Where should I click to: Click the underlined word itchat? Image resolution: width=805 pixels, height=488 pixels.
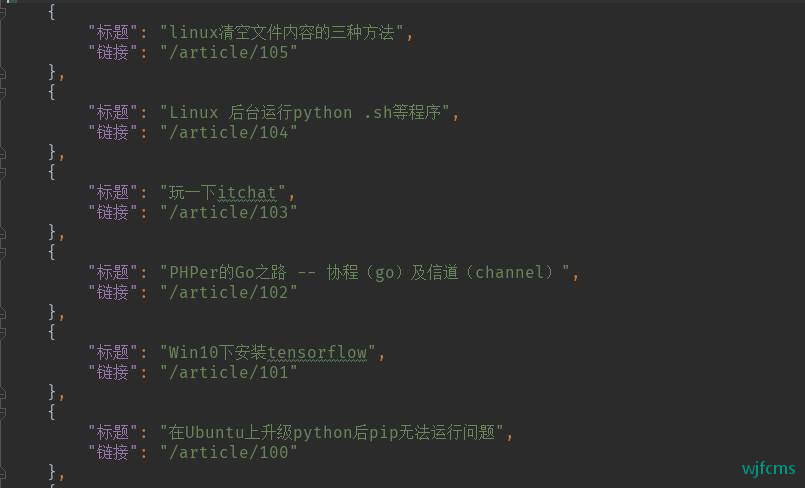click(247, 193)
